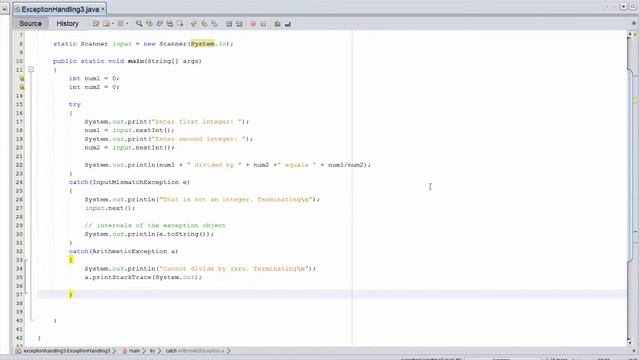Screen dimensions: 640x360
Task: Click the "Enter first integer: " print statement
Action: [x=166, y=122]
